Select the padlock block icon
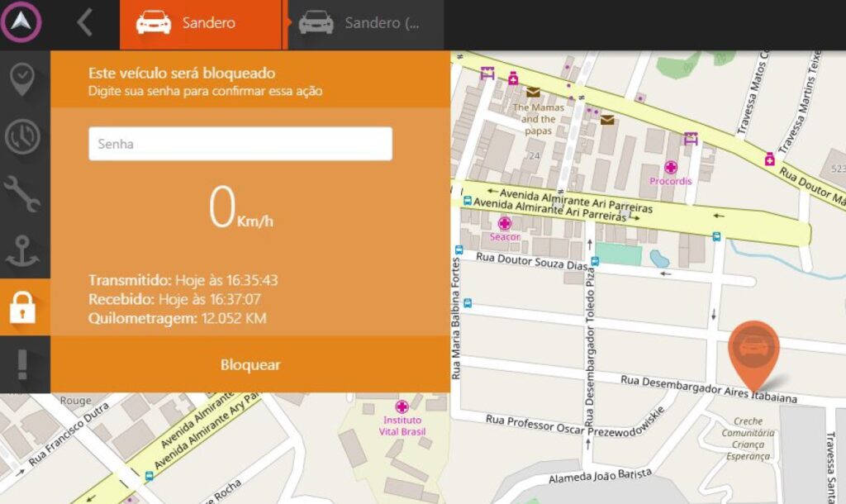 [23, 307]
